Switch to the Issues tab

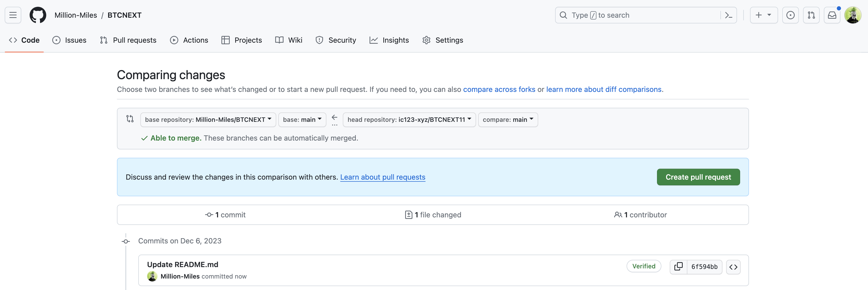pos(69,40)
